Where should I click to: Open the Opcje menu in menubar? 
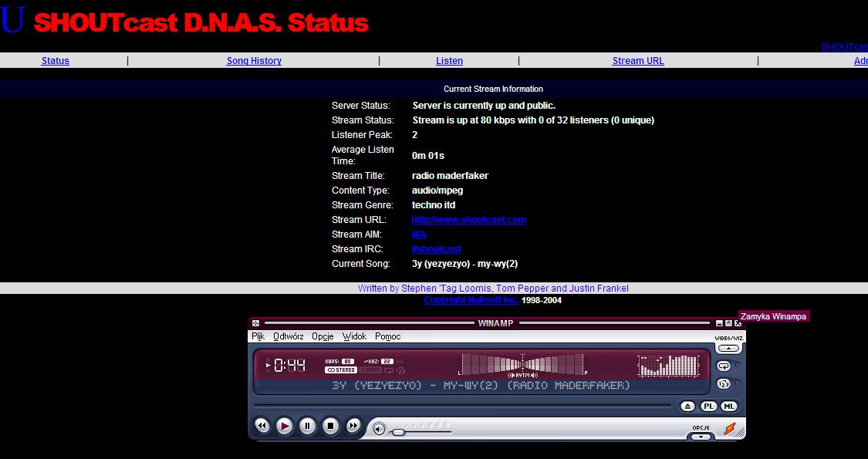323,336
